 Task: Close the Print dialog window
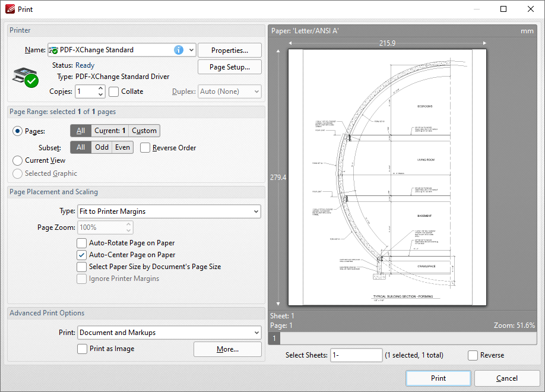point(530,9)
